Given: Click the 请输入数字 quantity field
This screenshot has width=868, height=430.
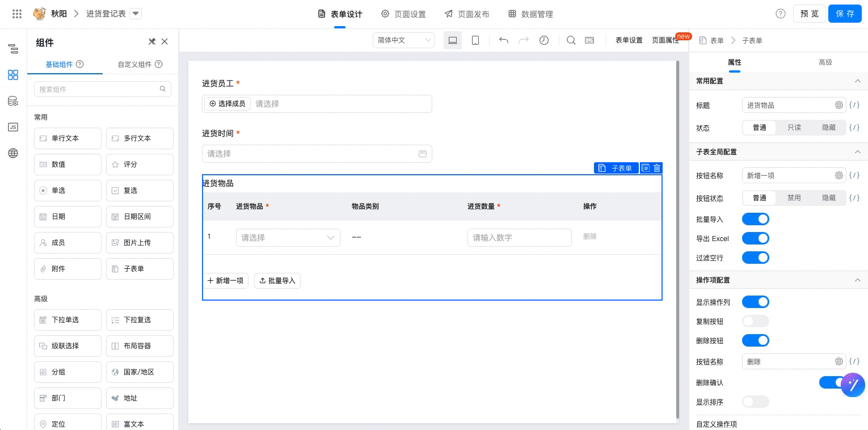Looking at the screenshot, I should (520, 238).
